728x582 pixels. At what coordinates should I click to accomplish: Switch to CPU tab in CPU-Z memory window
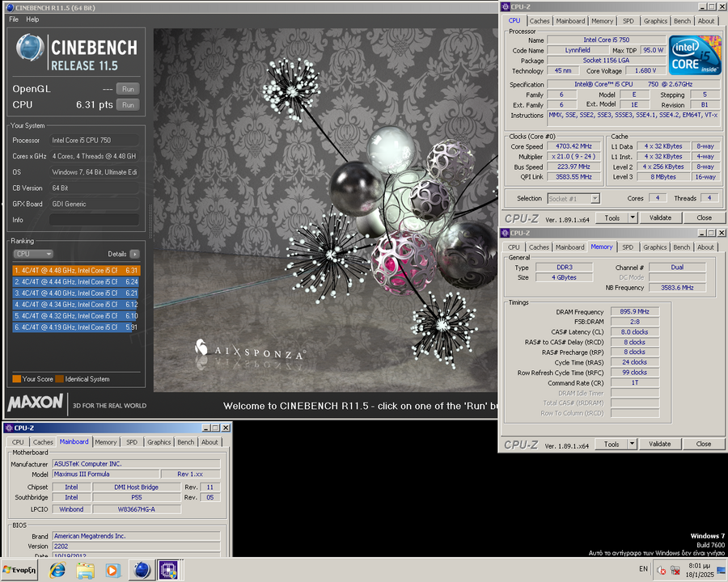point(514,247)
